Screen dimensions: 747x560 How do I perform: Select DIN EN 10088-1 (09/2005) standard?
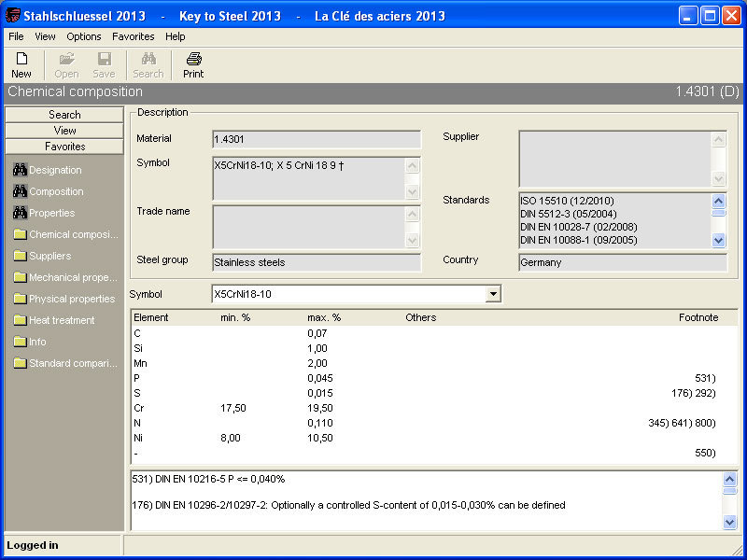coord(578,240)
